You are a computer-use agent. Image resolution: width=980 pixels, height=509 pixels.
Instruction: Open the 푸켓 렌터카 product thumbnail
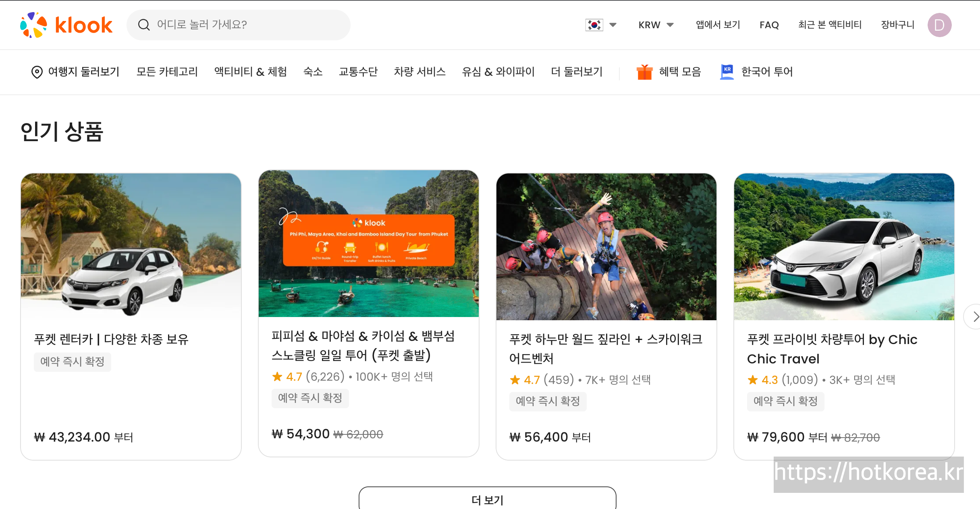131,246
